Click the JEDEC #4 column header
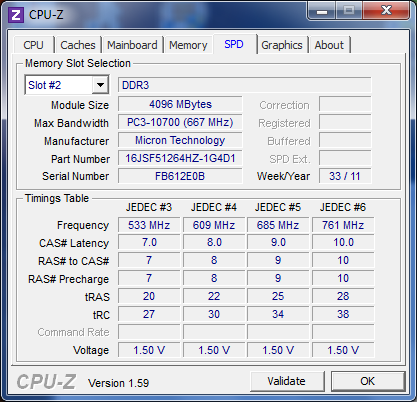Image resolution: width=417 pixels, height=402 pixels. [x=214, y=207]
